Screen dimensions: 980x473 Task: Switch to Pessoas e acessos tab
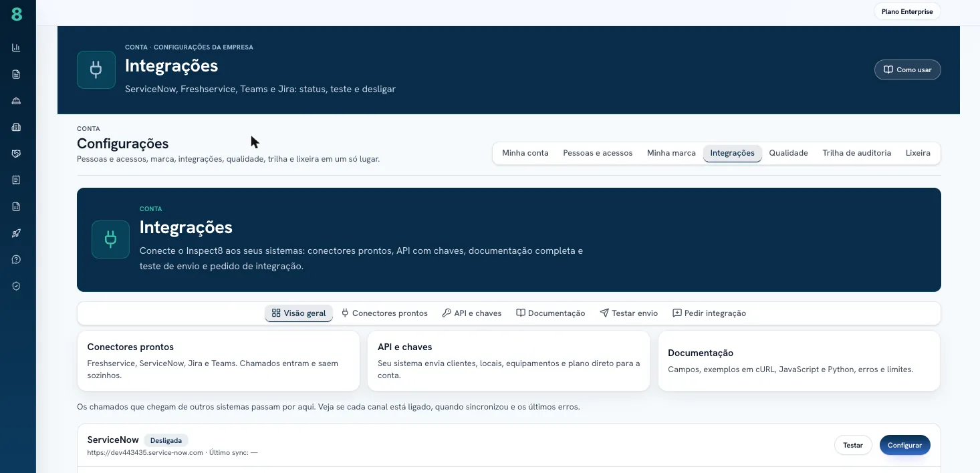tap(598, 153)
